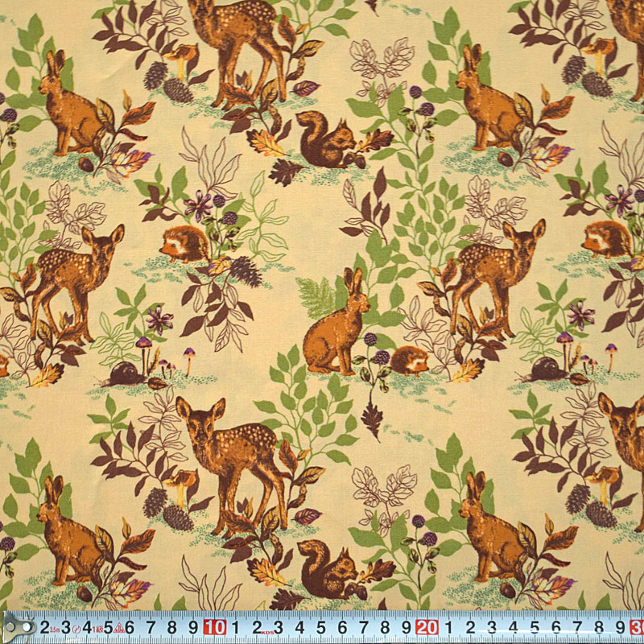644x644 pixels.
Task: Click the snail on the right side
Action: click(547, 369)
